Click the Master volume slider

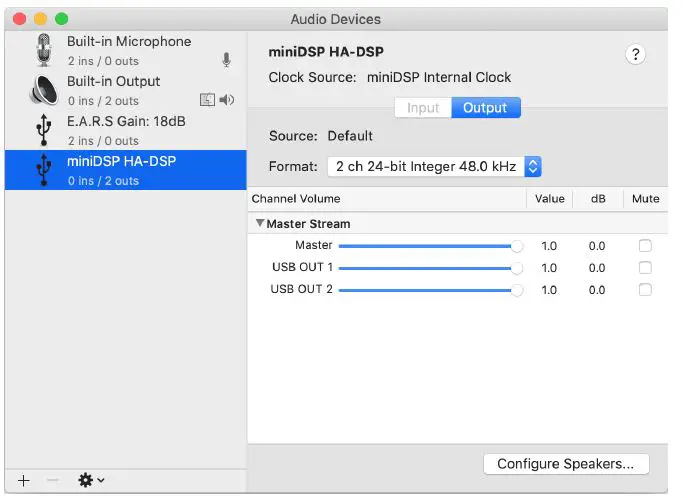click(431, 246)
